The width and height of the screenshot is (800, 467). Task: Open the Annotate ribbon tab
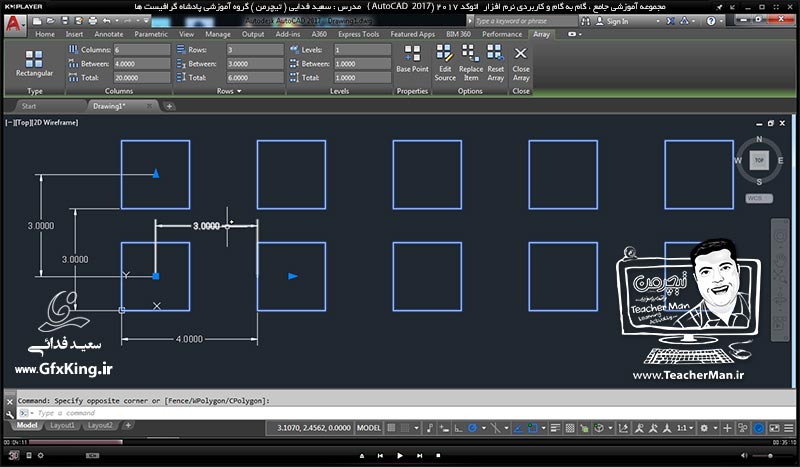pyautogui.click(x=109, y=34)
